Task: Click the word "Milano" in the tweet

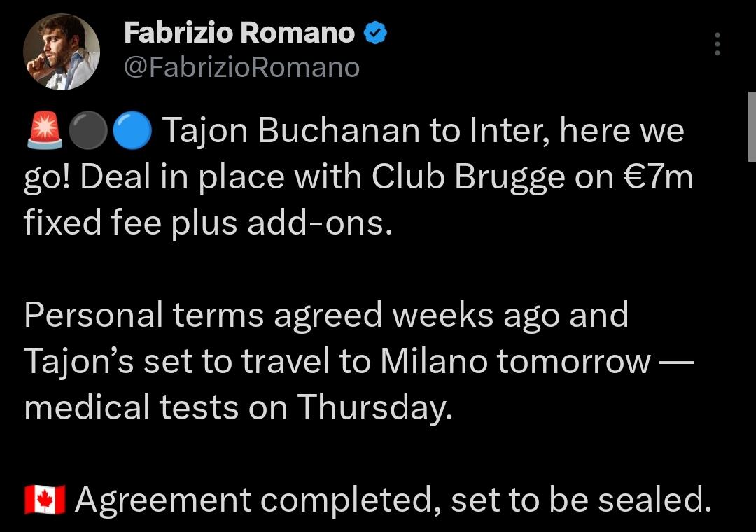Action: (435, 362)
